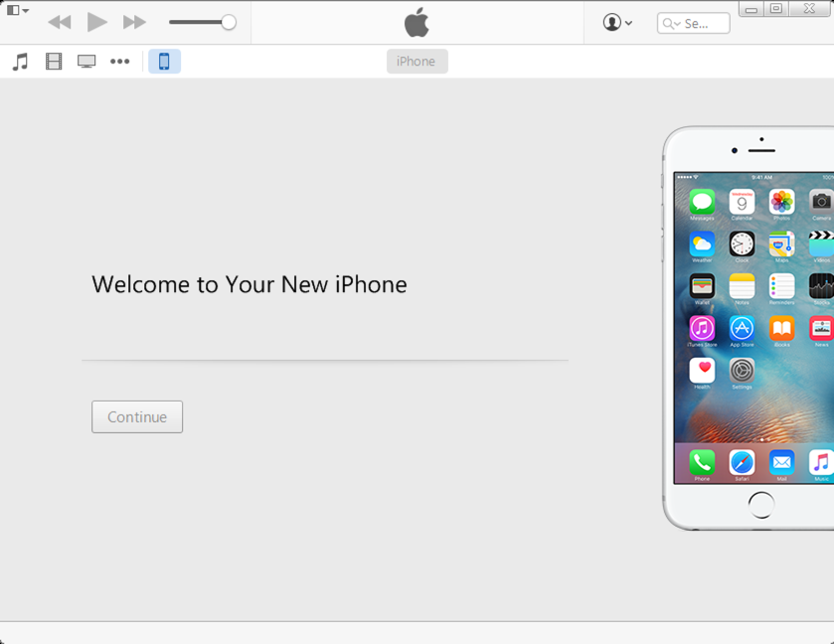Maximize the iTunes window
The width and height of the screenshot is (834, 644).
pos(776,9)
